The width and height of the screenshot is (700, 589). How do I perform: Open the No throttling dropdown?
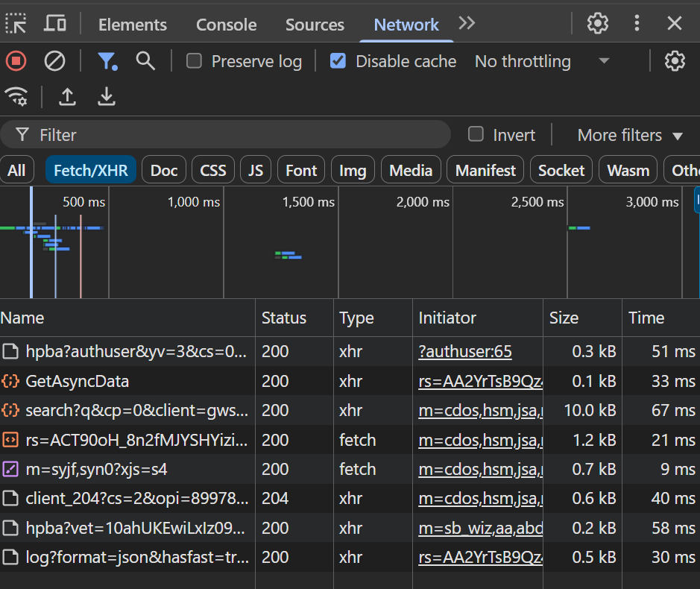[542, 61]
